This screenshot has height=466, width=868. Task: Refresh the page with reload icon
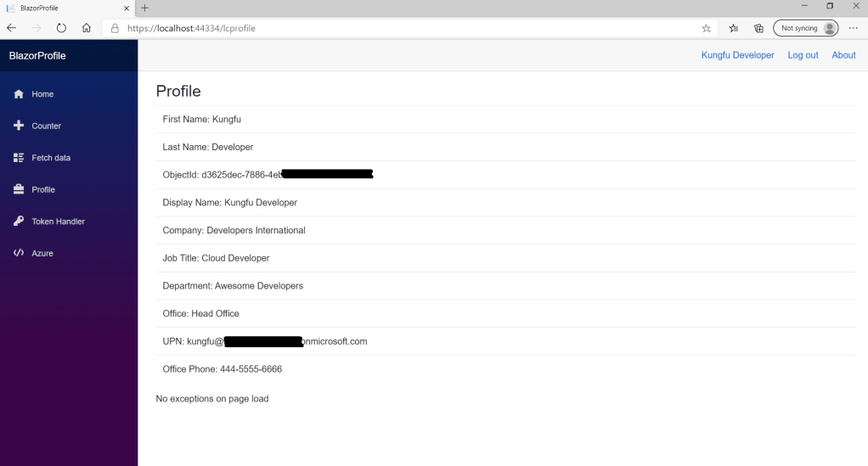61,28
